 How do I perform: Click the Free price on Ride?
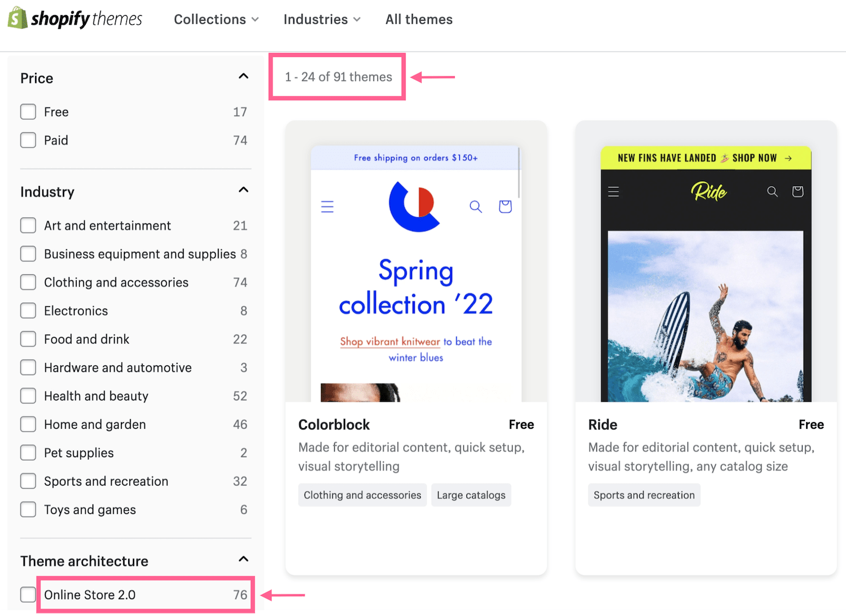pos(812,425)
